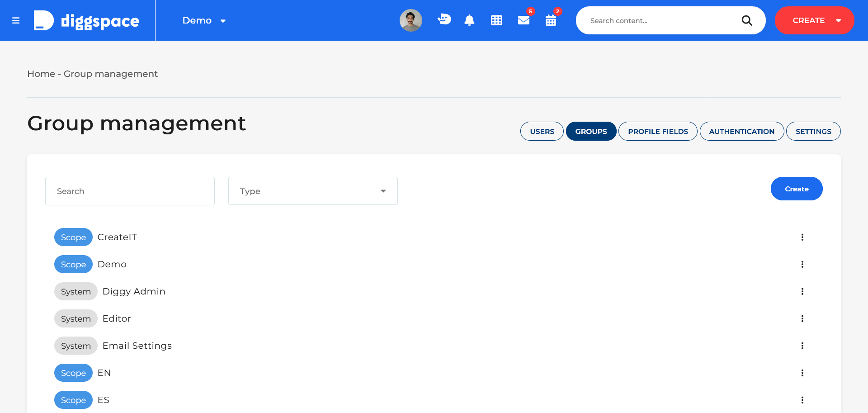Click the search magnifier icon

[x=747, y=20]
